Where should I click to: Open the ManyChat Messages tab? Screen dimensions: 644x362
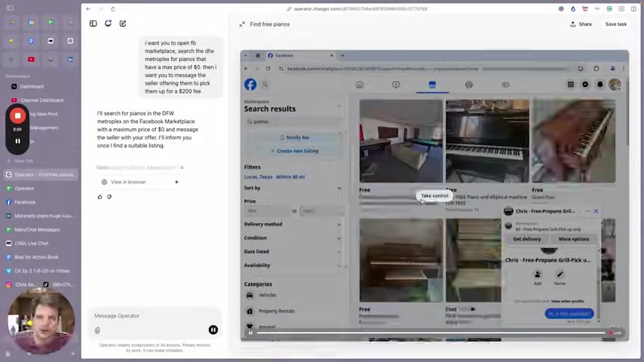coord(37,230)
